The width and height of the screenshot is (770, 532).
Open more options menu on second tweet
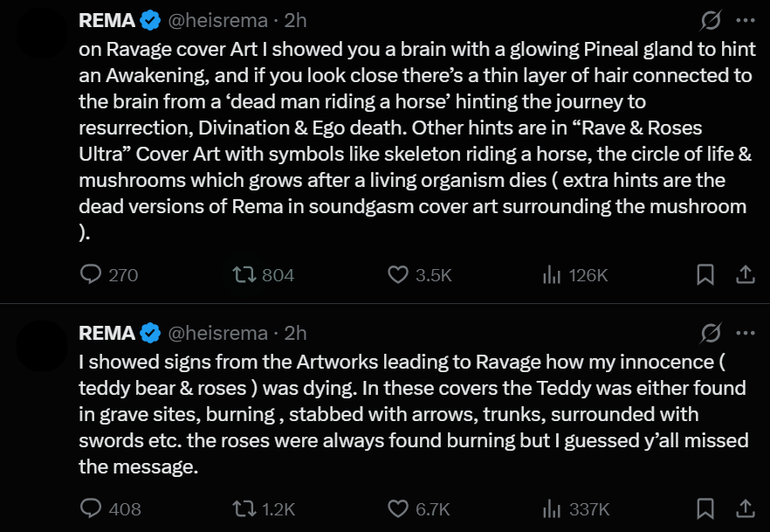point(745,332)
